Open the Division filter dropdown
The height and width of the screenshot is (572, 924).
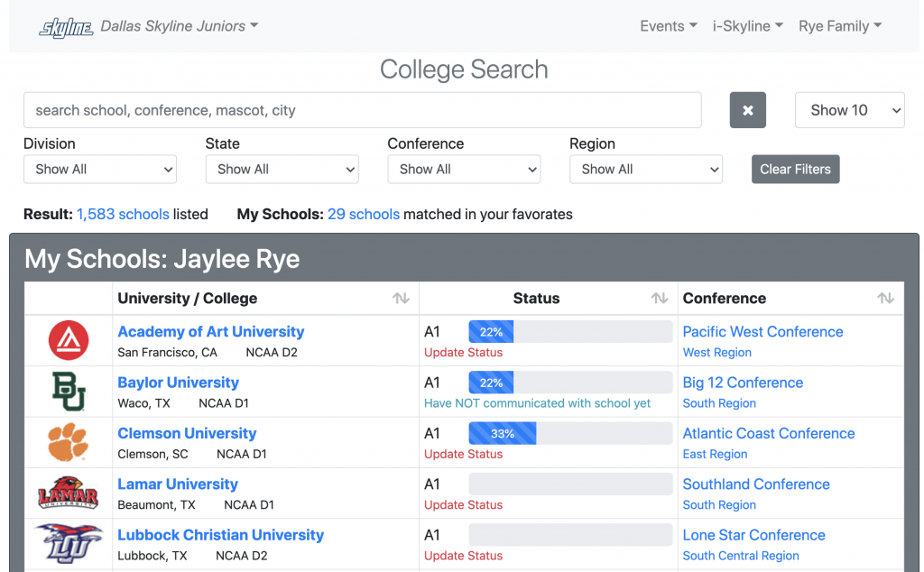tap(100, 169)
